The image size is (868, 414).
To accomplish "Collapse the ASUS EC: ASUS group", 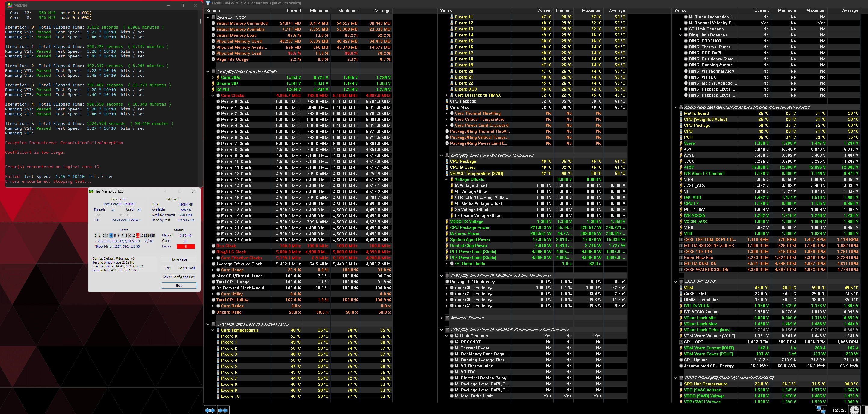I will [x=676, y=282].
